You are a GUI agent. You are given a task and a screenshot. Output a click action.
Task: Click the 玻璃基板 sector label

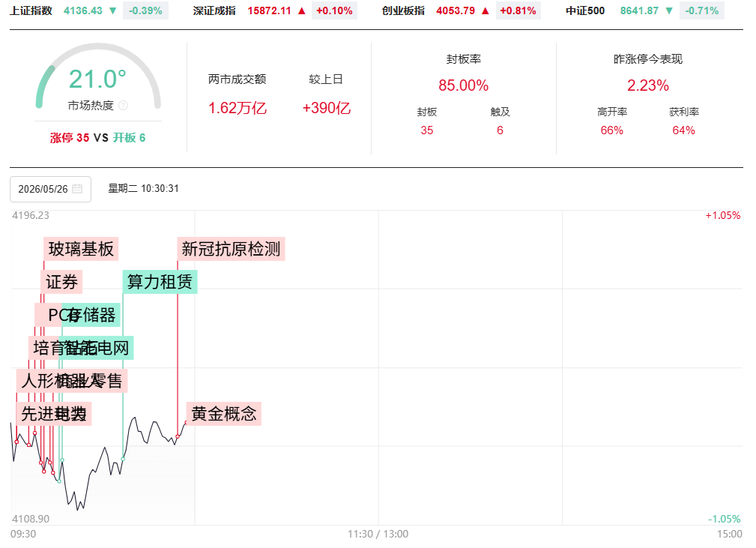click(81, 249)
